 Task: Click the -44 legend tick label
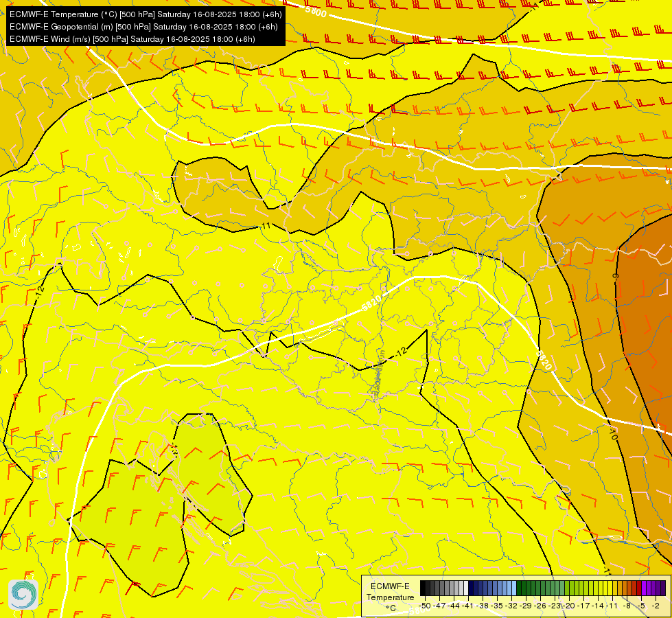pos(454,606)
